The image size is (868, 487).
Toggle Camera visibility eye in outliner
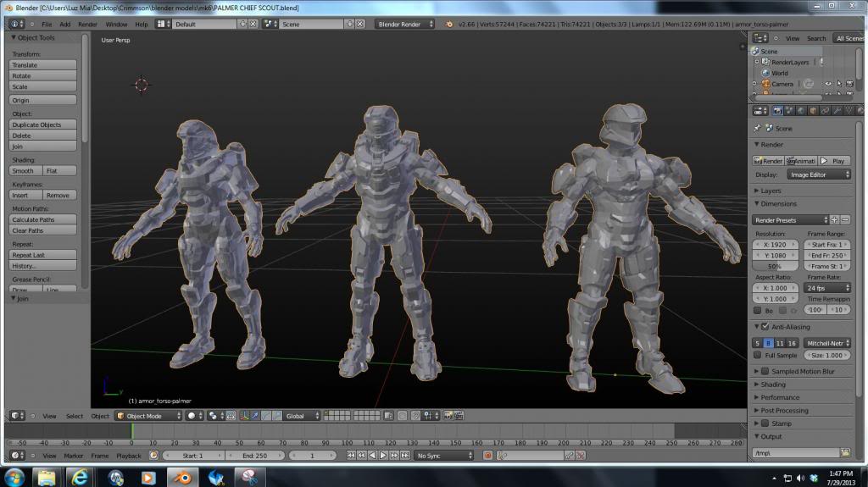pyautogui.click(x=828, y=84)
